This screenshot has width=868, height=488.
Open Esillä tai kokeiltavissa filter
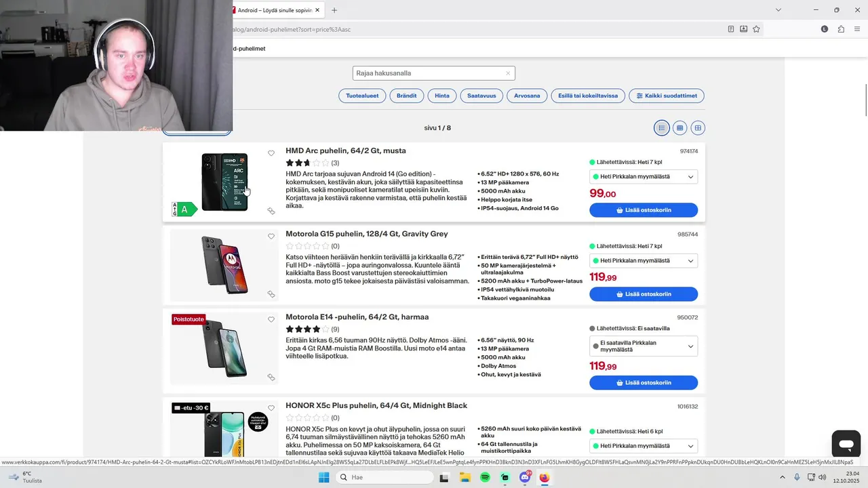(x=588, y=96)
